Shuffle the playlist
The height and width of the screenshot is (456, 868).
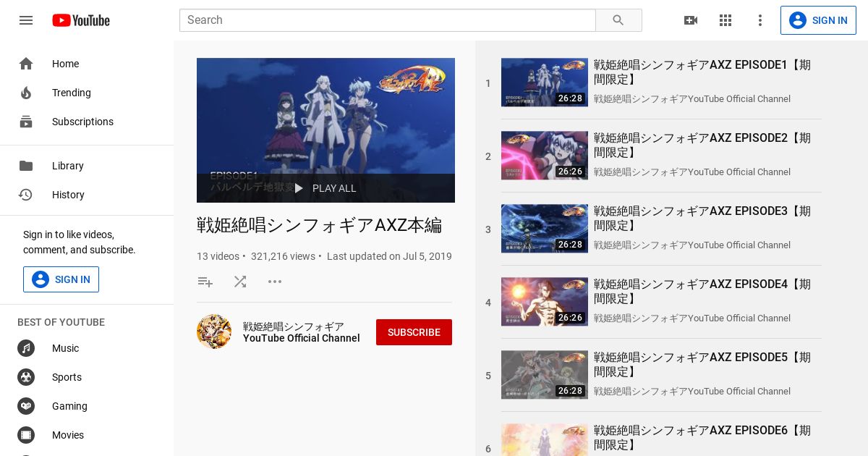click(x=240, y=282)
